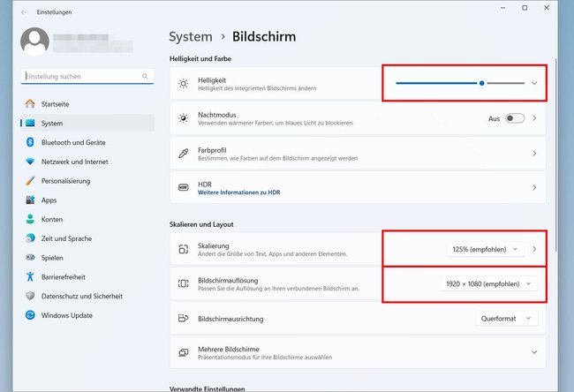Click the HDR badge icon
Screen dimensions: 574x392
tap(184, 187)
